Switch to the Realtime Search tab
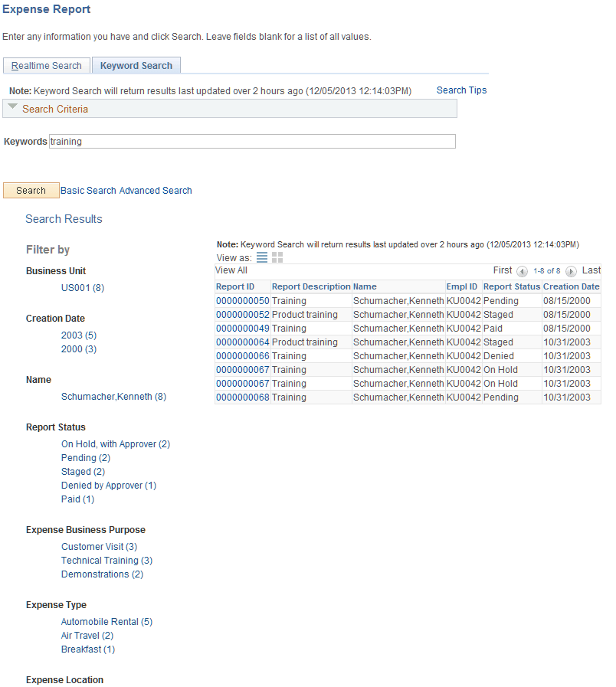This screenshot has width=616, height=687. click(x=46, y=65)
